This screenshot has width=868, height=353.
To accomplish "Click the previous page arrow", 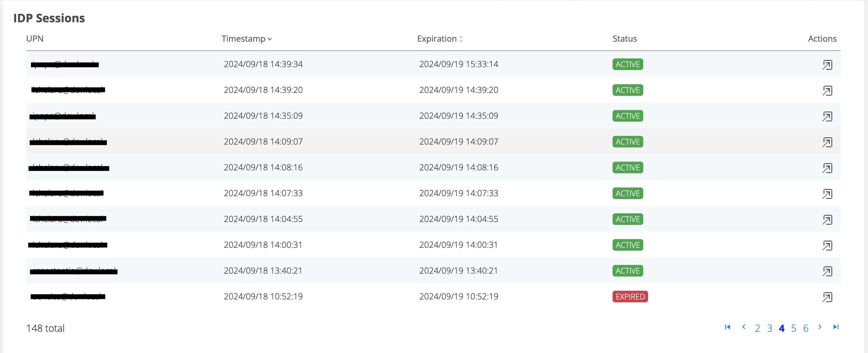I will [x=744, y=327].
